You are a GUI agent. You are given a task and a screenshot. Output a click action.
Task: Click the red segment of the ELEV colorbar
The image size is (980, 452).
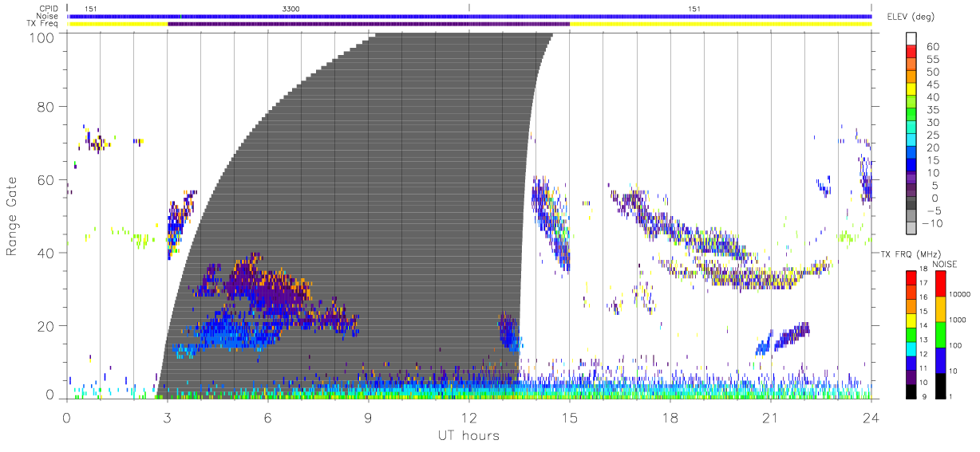click(x=911, y=51)
